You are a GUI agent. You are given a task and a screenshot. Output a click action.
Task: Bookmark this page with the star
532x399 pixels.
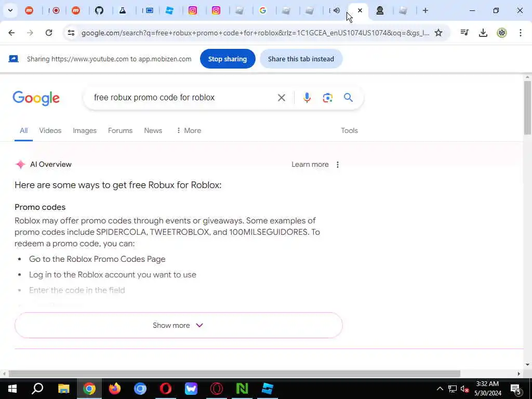pos(438,33)
